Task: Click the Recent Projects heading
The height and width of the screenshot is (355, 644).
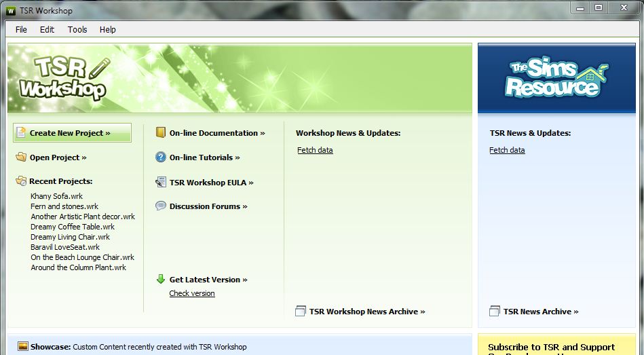Action: click(61, 181)
